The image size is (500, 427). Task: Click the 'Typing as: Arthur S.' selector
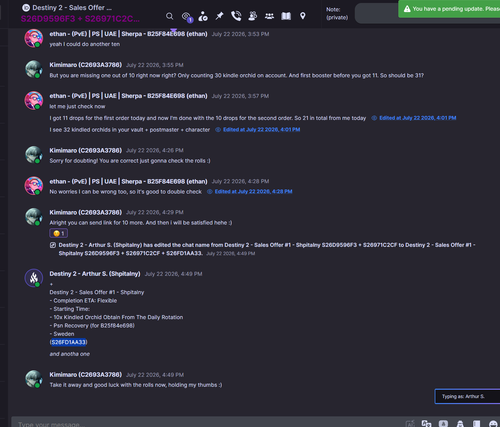pos(467,396)
